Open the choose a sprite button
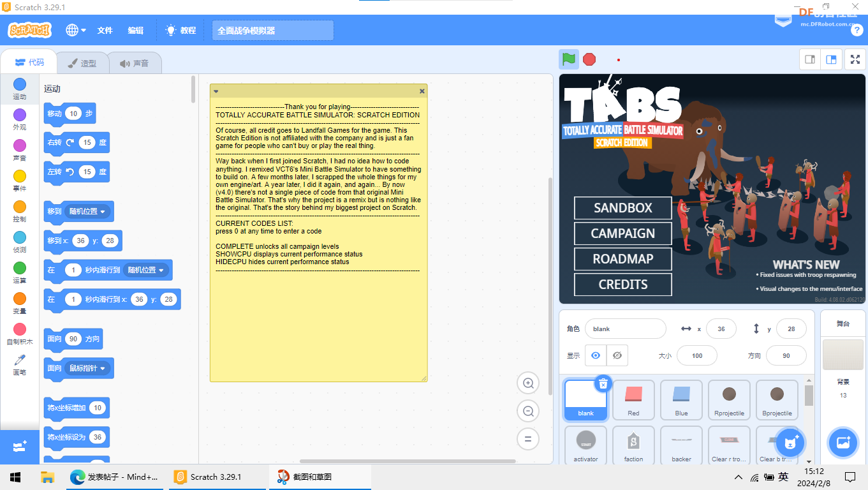The height and width of the screenshot is (490, 868). click(791, 443)
